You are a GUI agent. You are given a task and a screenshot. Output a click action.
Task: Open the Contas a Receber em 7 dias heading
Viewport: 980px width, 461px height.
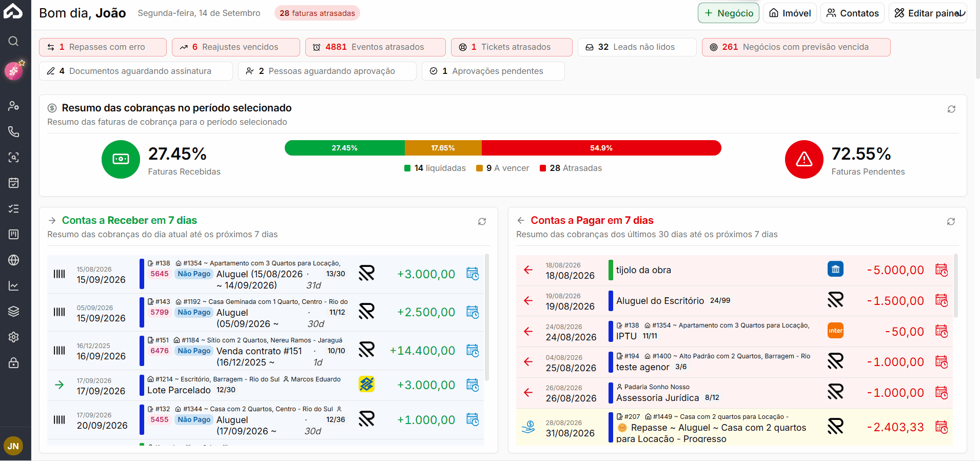click(x=129, y=220)
